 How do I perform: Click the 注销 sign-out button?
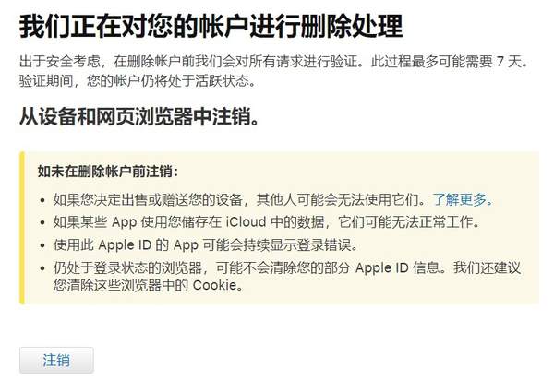[x=56, y=361]
